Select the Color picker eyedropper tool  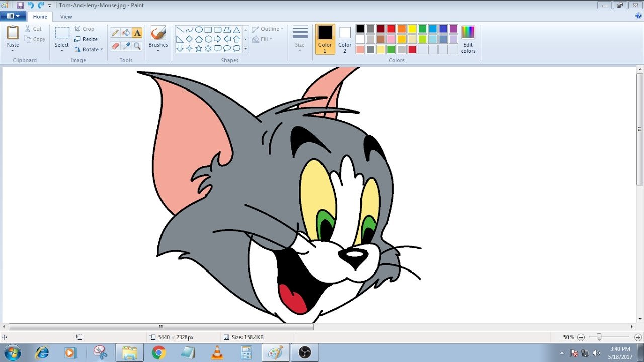coord(126,46)
